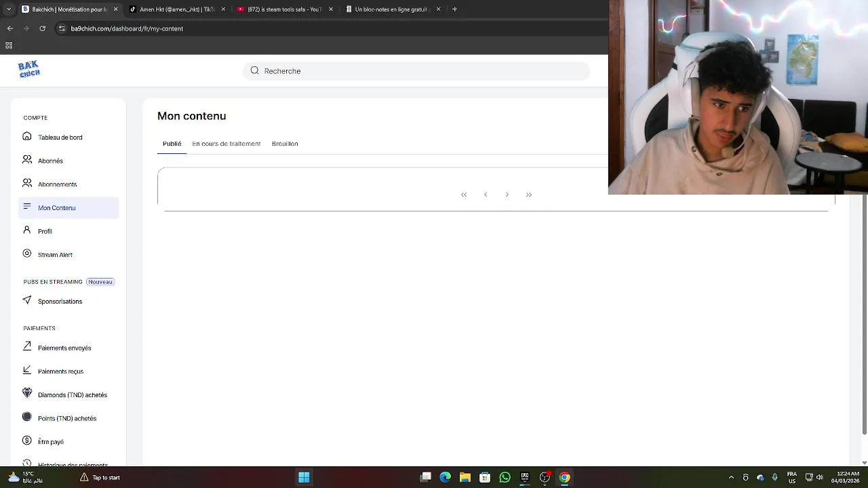868x488 pixels.
Task: Click the Points (TND) achetés circle icon
Action: coord(27,417)
